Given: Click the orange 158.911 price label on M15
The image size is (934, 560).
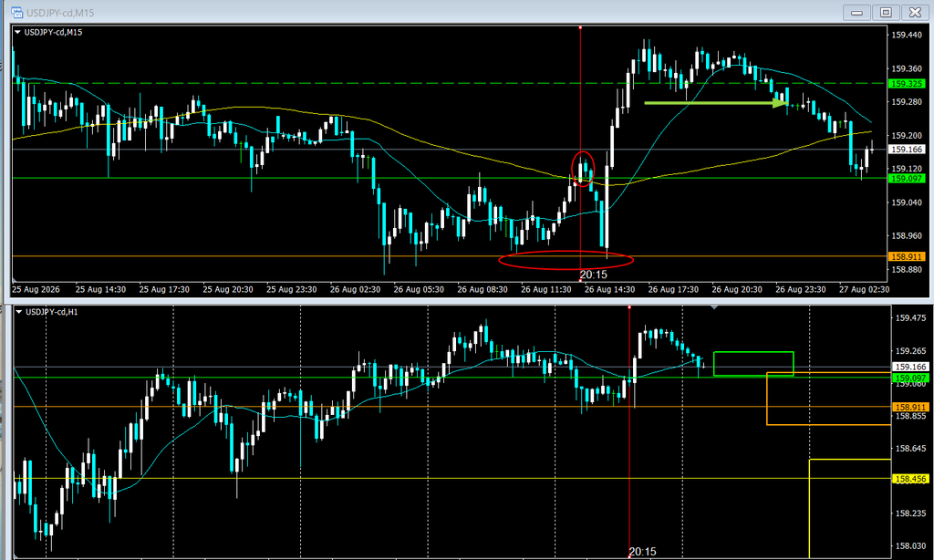Looking at the screenshot, I should coord(906,257).
